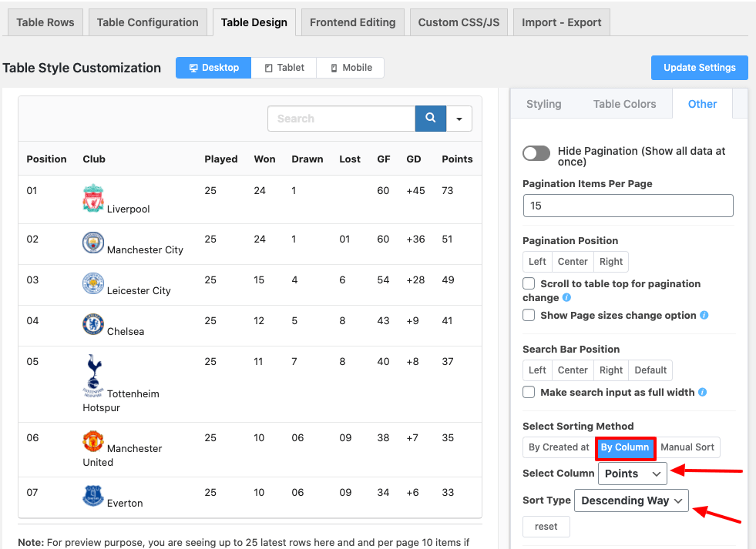Viewport: 756px width, 549px height.
Task: Click info icon next to full width search option
Action: click(x=702, y=393)
